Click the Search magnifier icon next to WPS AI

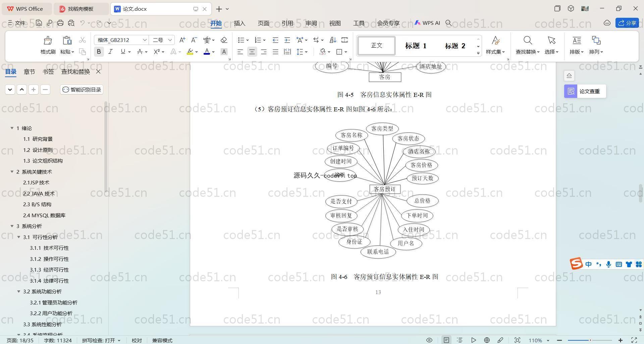pyautogui.click(x=448, y=23)
